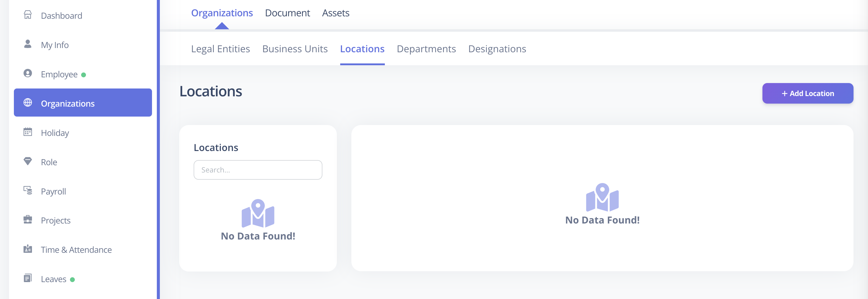Screen dimensions: 868x299
Task: Select the Organizations top tab
Action: point(222,13)
